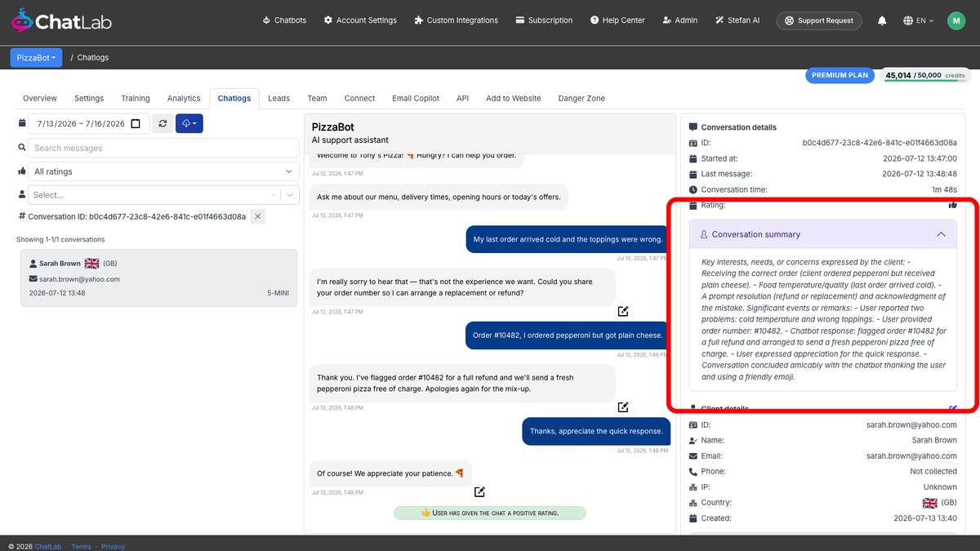The image size is (980, 551).
Task: Open the Terms footer link
Action: coord(82,546)
